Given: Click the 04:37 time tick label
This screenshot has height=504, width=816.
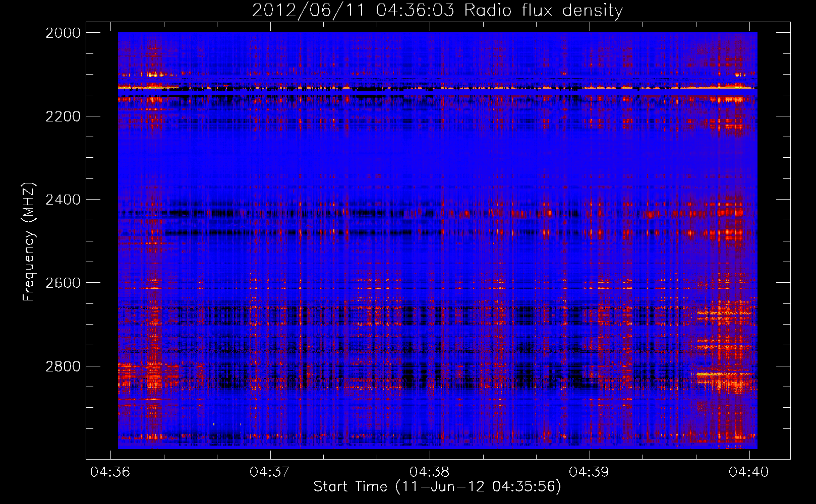Looking at the screenshot, I should pos(270,472).
